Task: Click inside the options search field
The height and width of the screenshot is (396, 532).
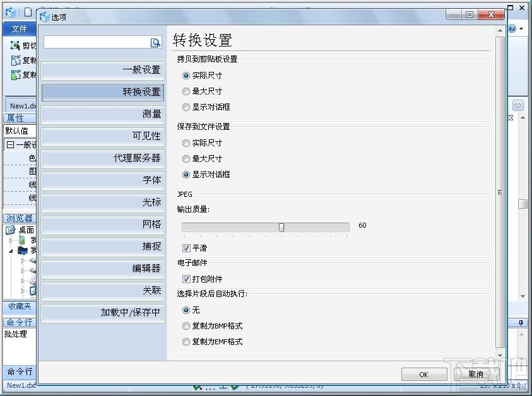Action: click(x=97, y=42)
